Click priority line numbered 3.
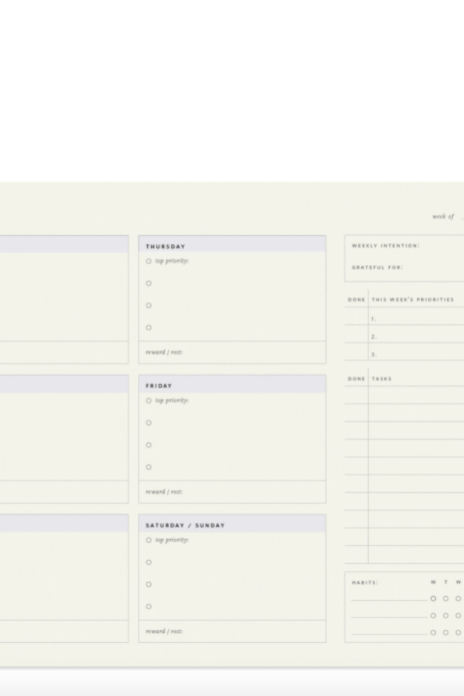The height and width of the screenshot is (696, 464). coord(416,354)
